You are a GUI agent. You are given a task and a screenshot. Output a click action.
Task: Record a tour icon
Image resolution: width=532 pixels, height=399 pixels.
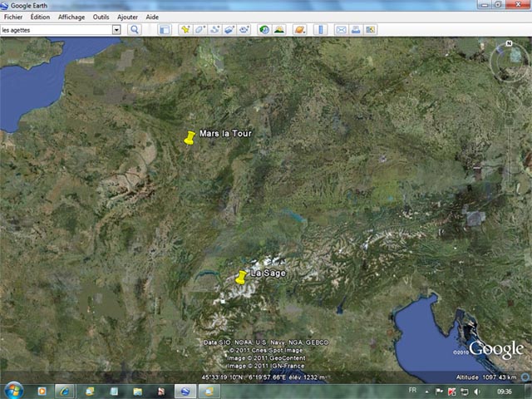pyautogui.click(x=244, y=30)
